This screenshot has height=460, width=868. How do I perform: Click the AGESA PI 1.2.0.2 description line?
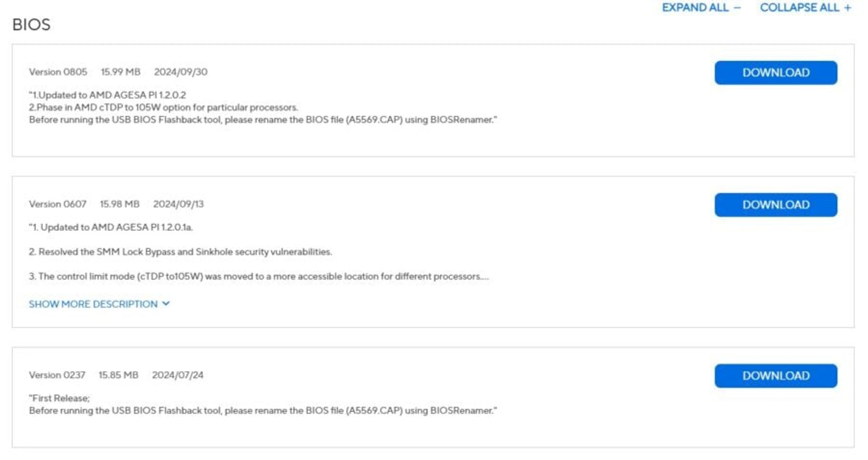108,95
